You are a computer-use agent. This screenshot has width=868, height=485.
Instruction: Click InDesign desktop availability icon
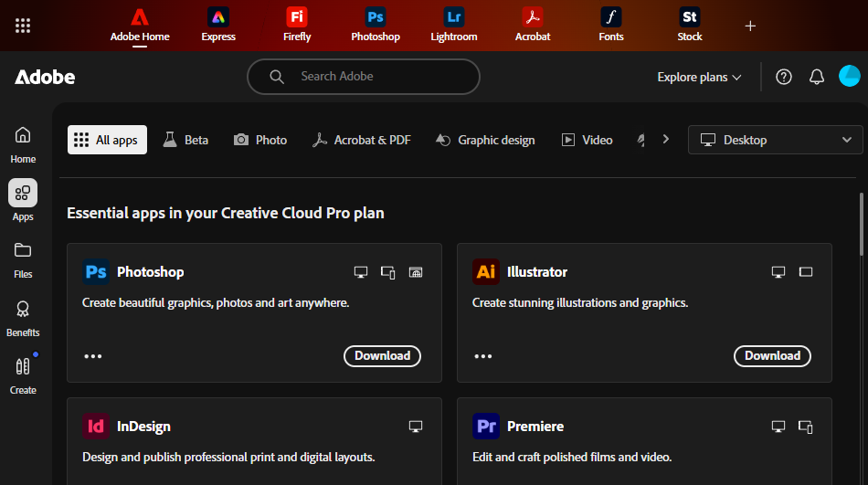pyautogui.click(x=416, y=427)
